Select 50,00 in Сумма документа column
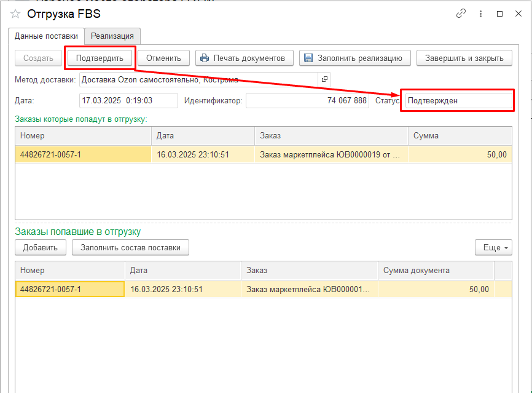Screen dimensions: 532x393 coord(436,290)
